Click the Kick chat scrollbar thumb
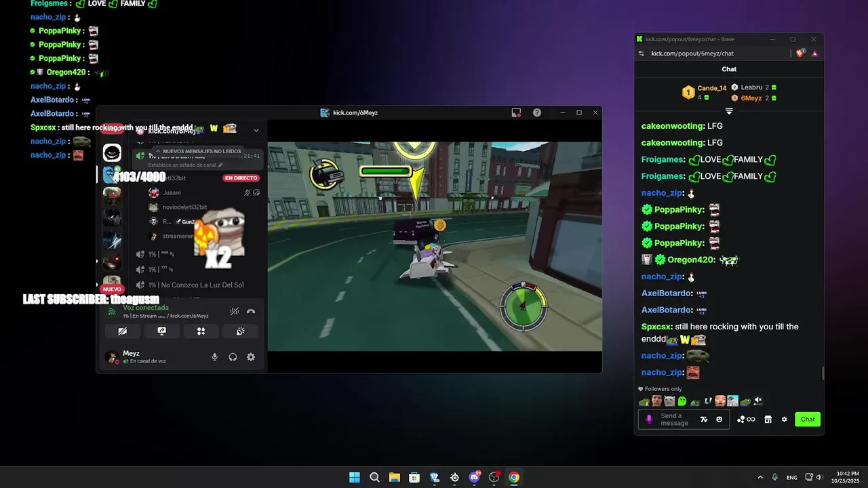The height and width of the screenshot is (488, 868). tap(823, 373)
